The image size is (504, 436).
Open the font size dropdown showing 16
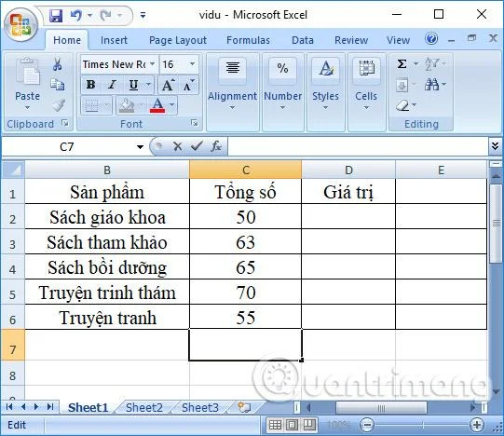click(x=192, y=64)
